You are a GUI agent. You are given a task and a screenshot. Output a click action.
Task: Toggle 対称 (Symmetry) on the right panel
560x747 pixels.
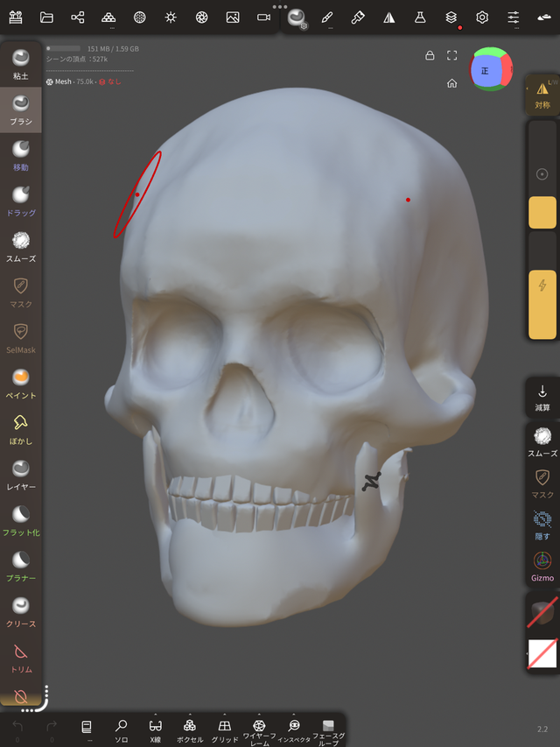tap(542, 95)
